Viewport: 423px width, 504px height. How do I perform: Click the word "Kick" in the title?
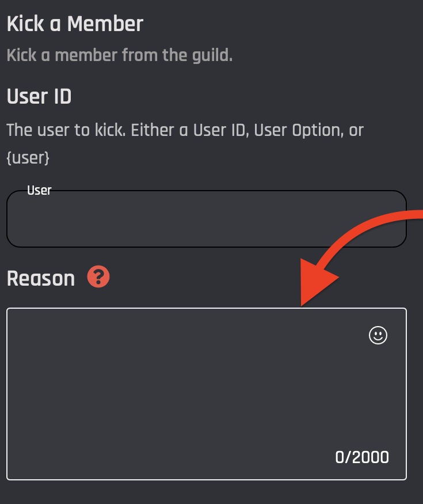tap(25, 24)
